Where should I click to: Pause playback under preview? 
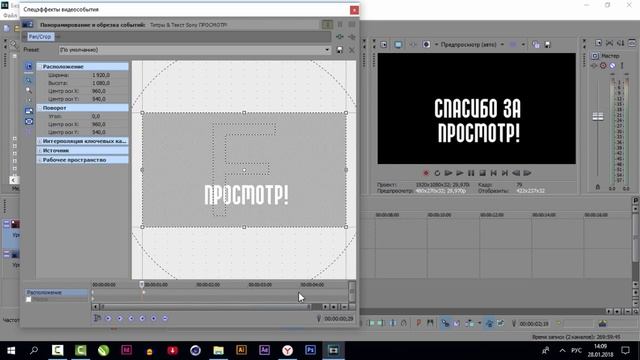click(471, 173)
